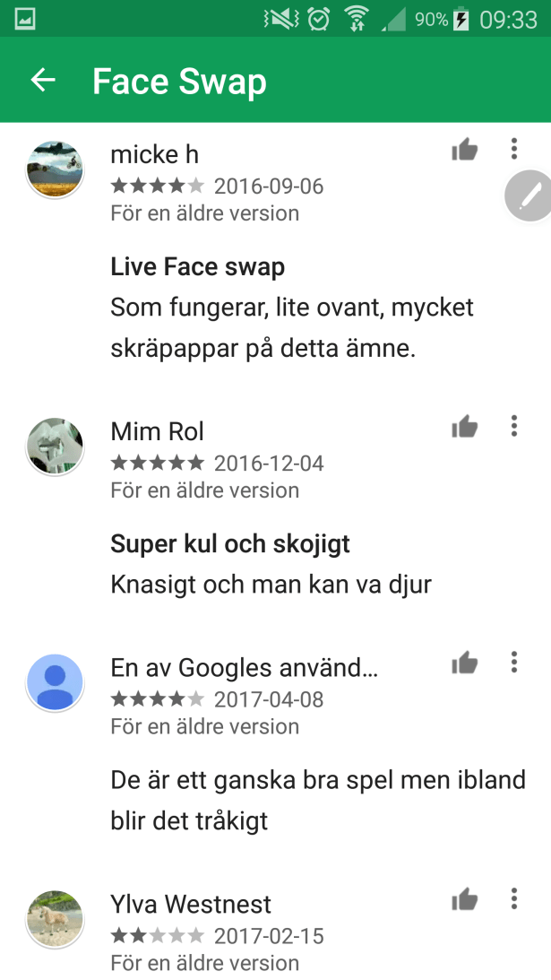Tap the floating pencil write-review button
This screenshot has width=551, height=980.
point(529,196)
